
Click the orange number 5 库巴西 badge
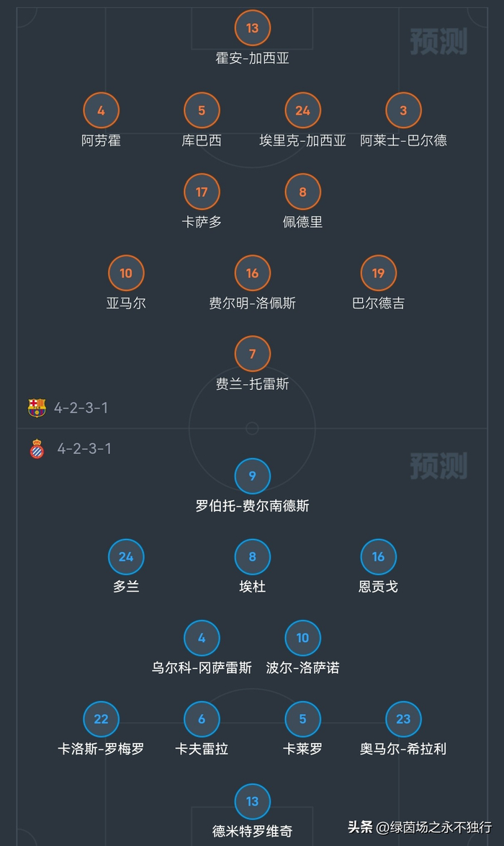[202, 110]
